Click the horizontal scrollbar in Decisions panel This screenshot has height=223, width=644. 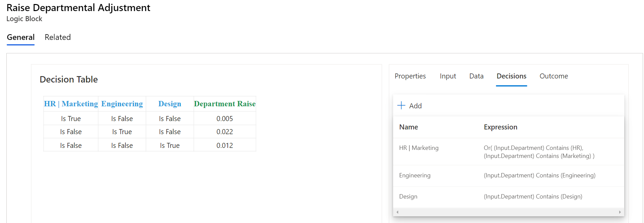click(x=508, y=212)
